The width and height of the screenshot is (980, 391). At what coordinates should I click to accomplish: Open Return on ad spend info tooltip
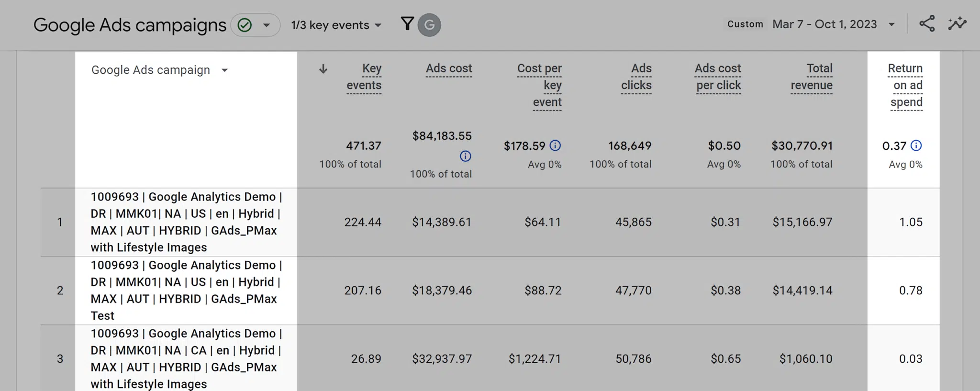pos(916,146)
